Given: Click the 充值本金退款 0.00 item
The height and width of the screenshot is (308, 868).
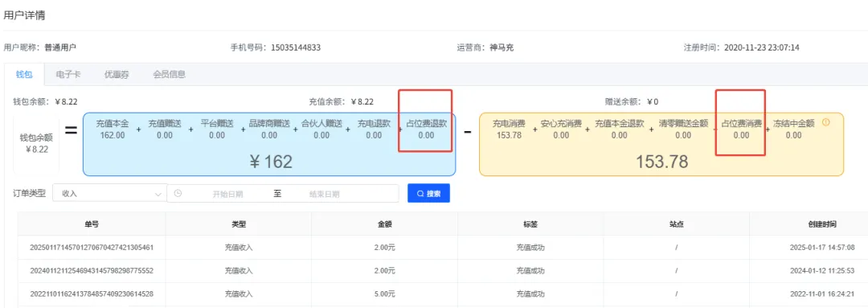Looking at the screenshot, I should 620,129.
